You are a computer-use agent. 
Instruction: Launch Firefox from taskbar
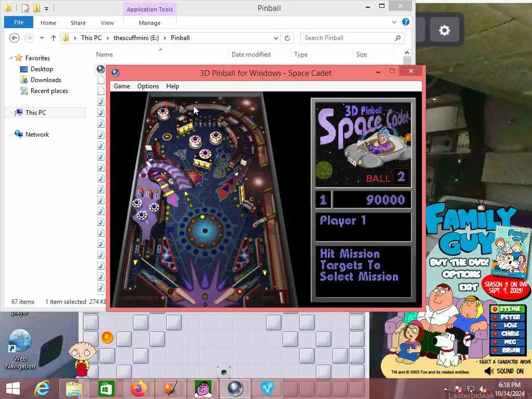(138, 389)
